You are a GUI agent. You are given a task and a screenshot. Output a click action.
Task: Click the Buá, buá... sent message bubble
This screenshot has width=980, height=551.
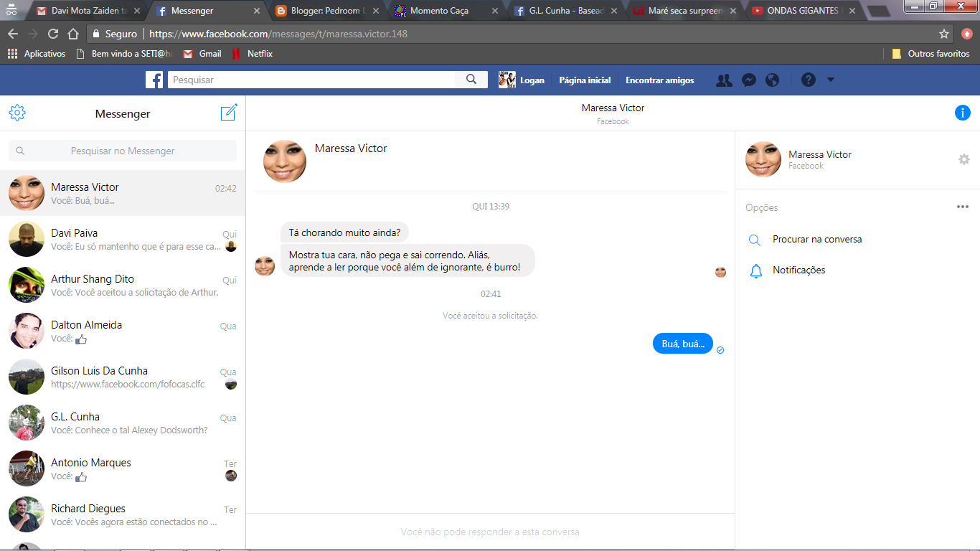pyautogui.click(x=683, y=344)
